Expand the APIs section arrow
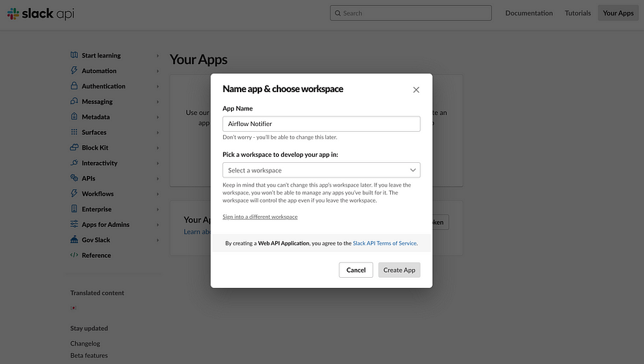Screen dimensions: 644x364 (x=158, y=178)
